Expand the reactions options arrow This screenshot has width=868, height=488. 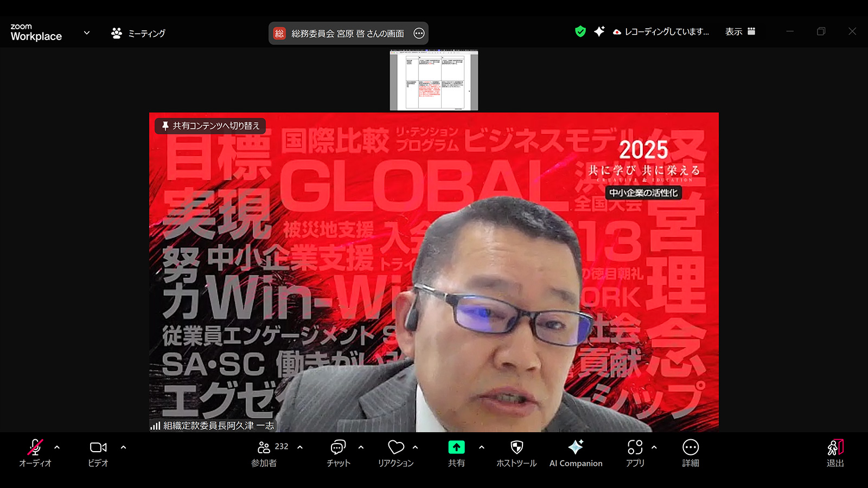coord(415,447)
